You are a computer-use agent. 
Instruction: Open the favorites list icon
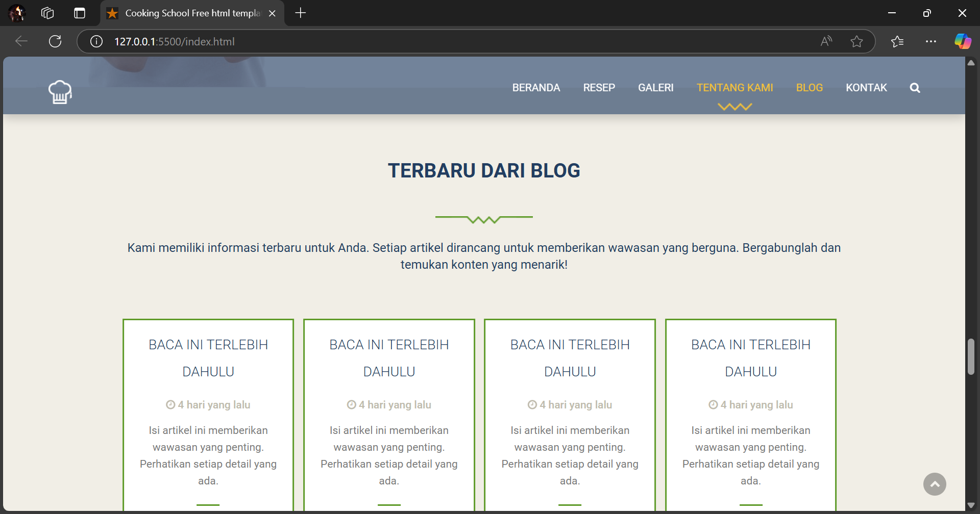pos(897,41)
